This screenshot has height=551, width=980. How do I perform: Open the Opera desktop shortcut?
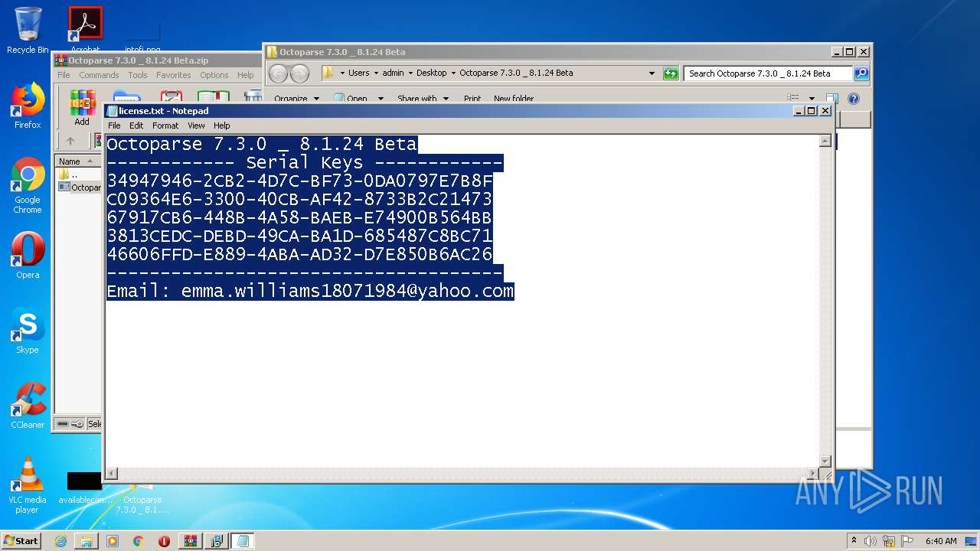click(28, 256)
